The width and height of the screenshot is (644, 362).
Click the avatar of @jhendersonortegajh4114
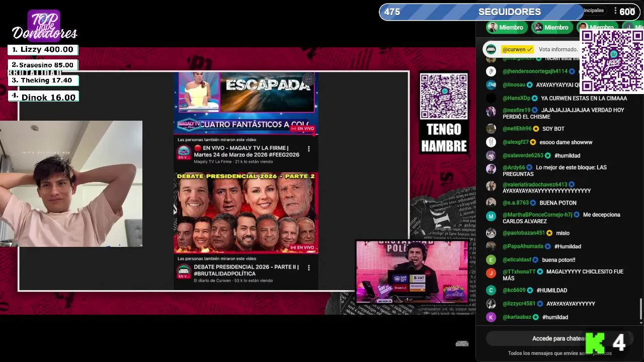click(491, 71)
